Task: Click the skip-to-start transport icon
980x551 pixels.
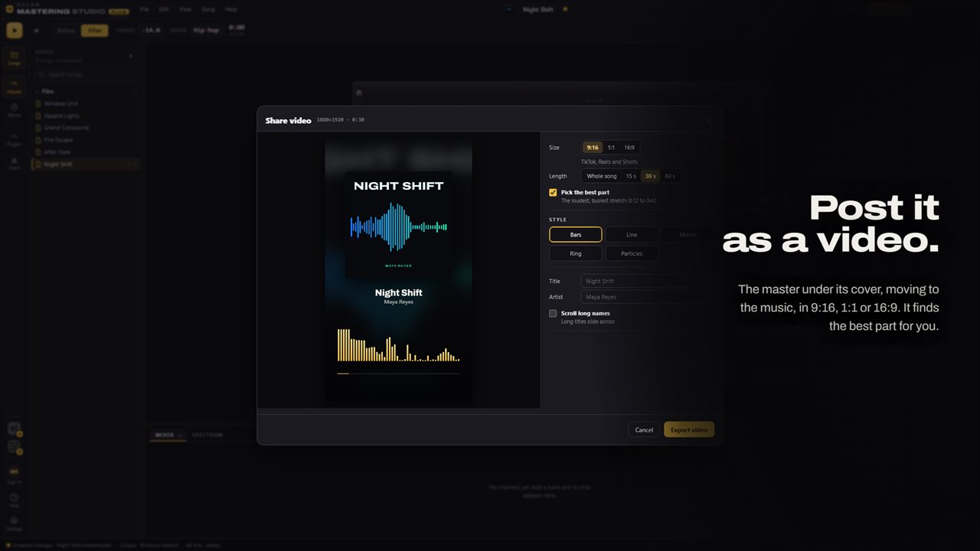Action: [x=37, y=31]
